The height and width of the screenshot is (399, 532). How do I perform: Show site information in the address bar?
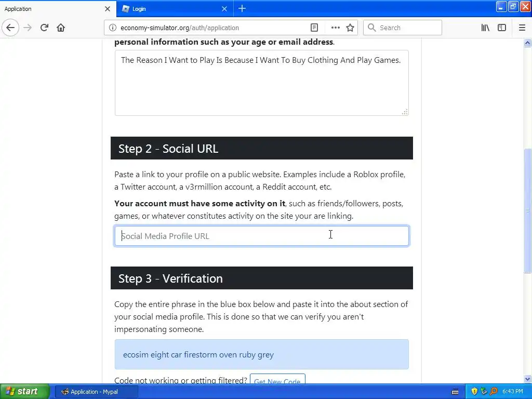click(x=113, y=28)
